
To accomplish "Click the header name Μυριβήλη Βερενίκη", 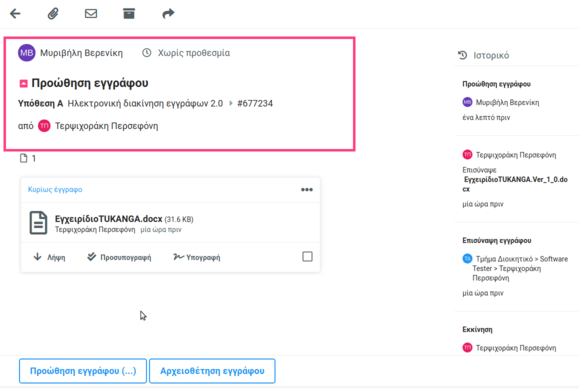I will point(81,53).
